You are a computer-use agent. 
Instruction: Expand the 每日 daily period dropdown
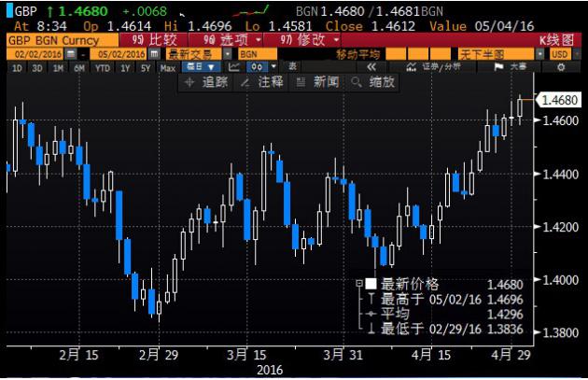pyautogui.click(x=200, y=68)
